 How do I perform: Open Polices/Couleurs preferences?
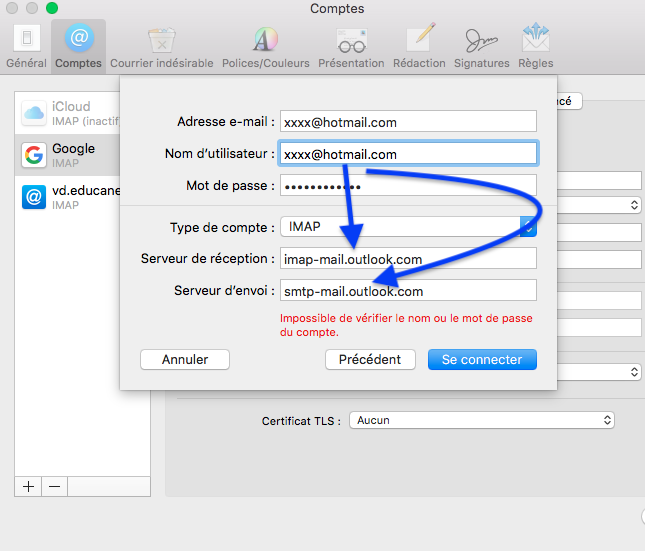coord(266,46)
